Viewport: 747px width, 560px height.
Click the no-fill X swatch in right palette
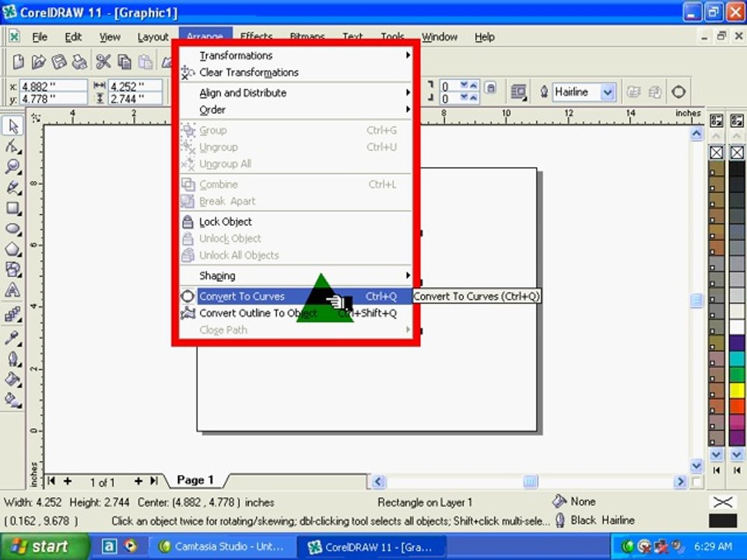[737, 152]
